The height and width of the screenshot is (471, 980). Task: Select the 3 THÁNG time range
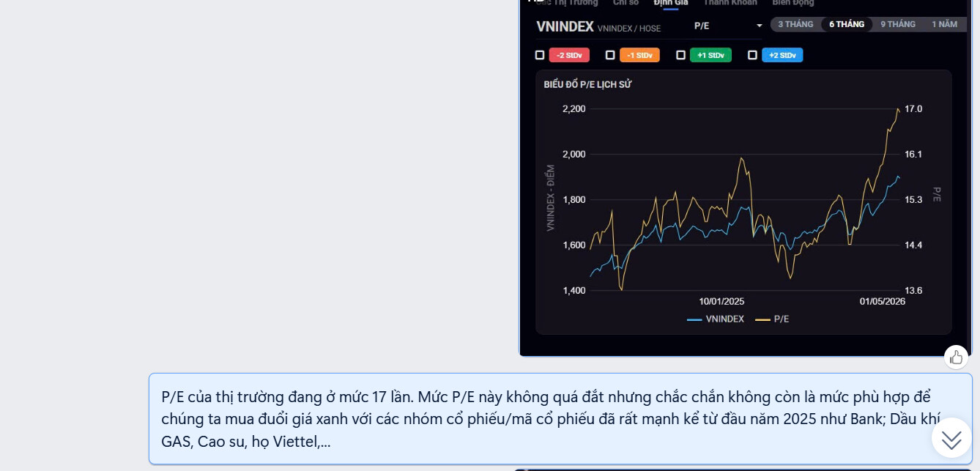[x=795, y=24]
